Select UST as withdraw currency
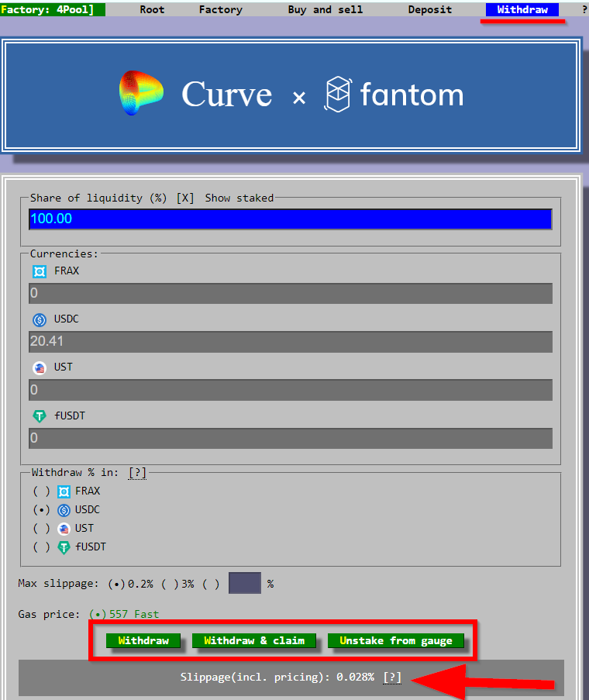 pyautogui.click(x=42, y=529)
